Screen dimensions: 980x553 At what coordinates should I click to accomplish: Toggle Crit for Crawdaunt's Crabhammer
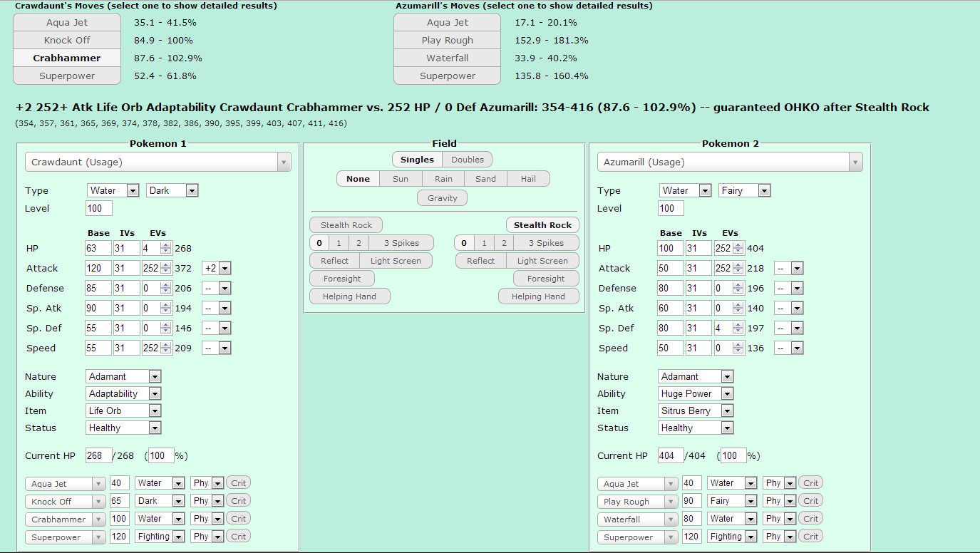(x=239, y=518)
